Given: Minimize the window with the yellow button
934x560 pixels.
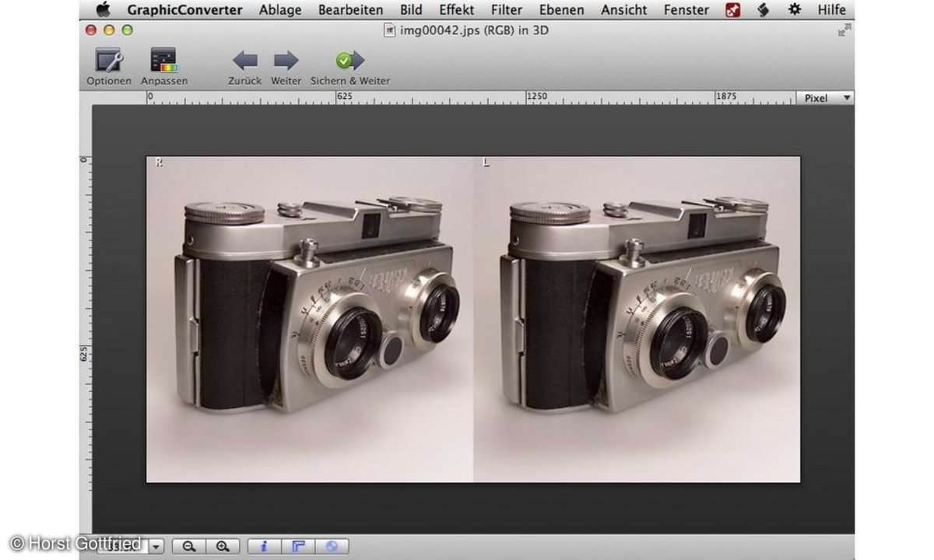Looking at the screenshot, I should (x=109, y=30).
